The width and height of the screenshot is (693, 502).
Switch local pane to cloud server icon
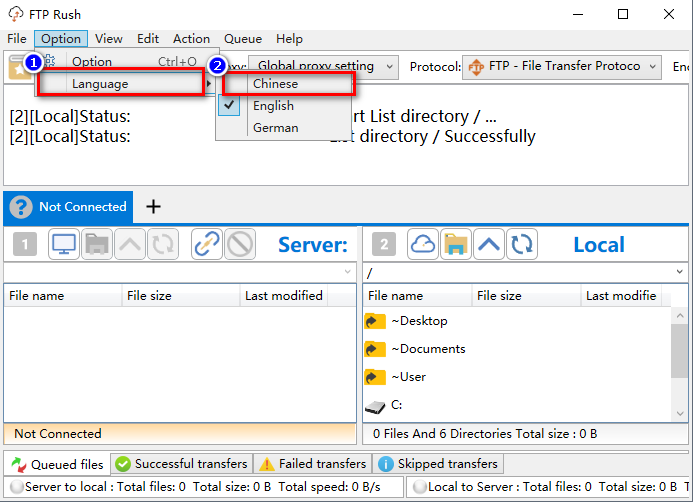pyautogui.click(x=423, y=244)
